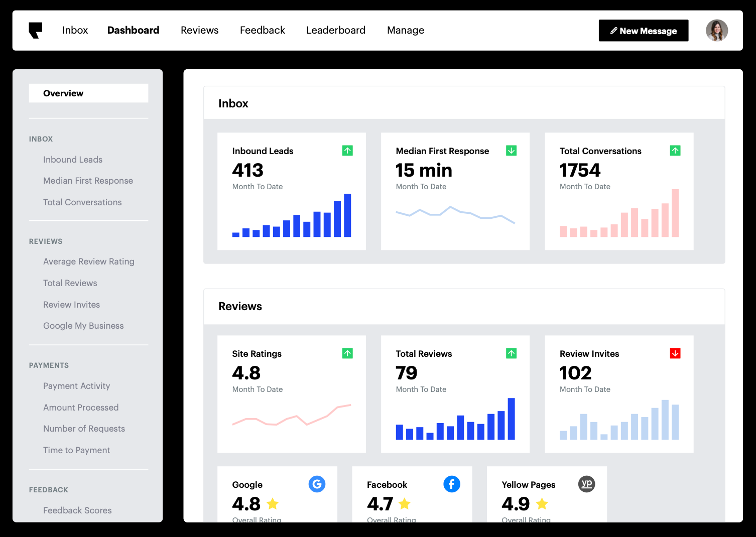Viewport: 756px width, 537px height.
Task: Click the trend arrow on Median First Response
Action: pos(511,150)
